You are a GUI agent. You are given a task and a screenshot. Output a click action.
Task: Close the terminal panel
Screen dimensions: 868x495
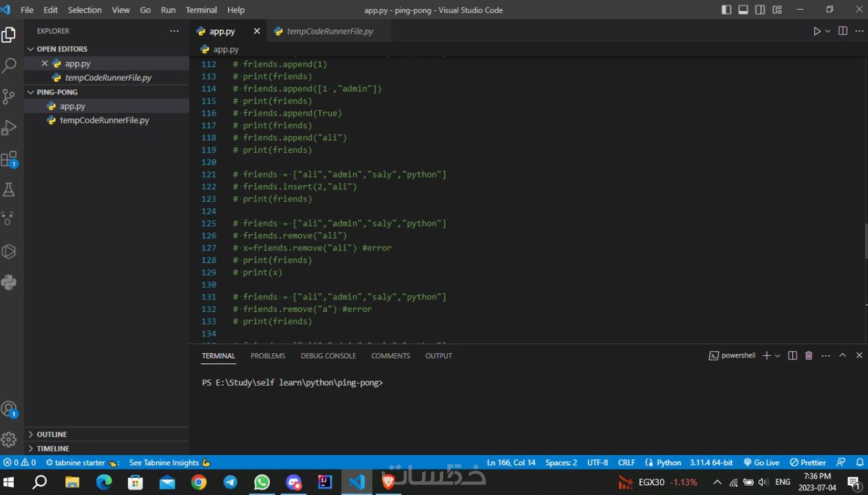coord(859,355)
